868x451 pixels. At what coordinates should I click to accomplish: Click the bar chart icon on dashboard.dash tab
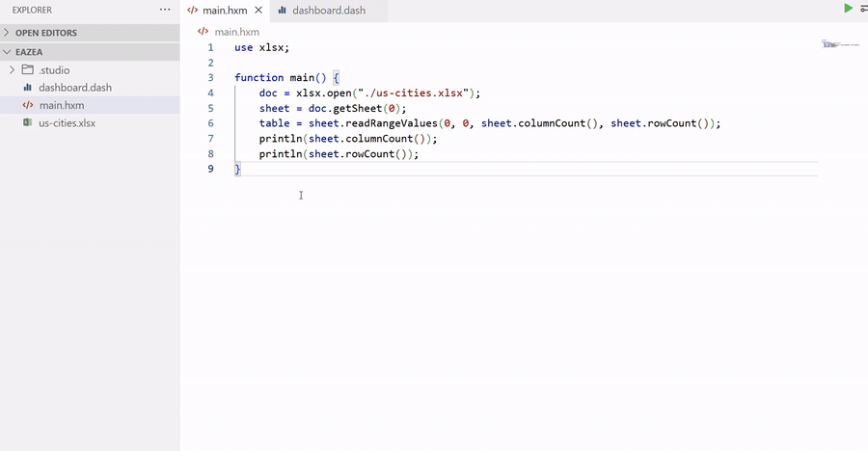pos(282,11)
